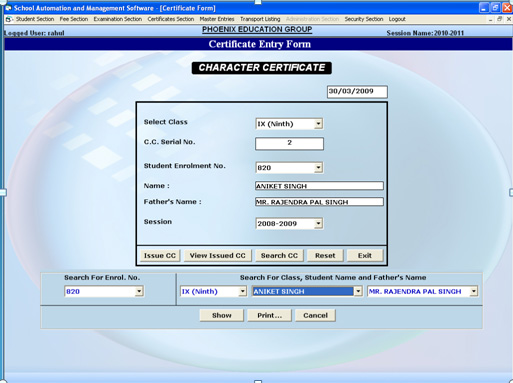
Task: Open the Transport Listing menu
Action: click(260, 19)
